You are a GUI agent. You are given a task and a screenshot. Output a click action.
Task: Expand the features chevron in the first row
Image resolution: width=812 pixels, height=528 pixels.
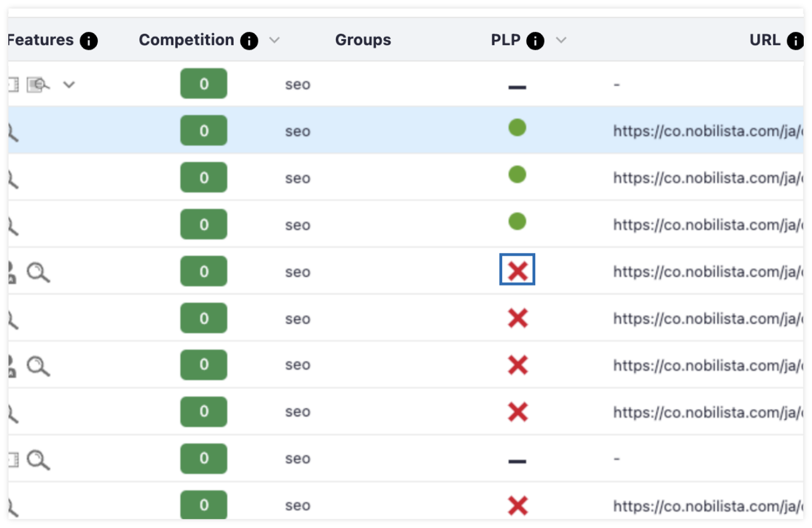tap(69, 85)
